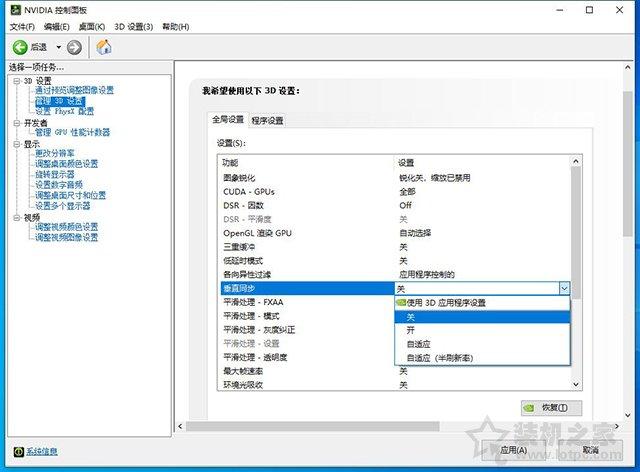Click the green Back arrow icon
Viewport: 640px width, 472px height.
(x=20, y=47)
